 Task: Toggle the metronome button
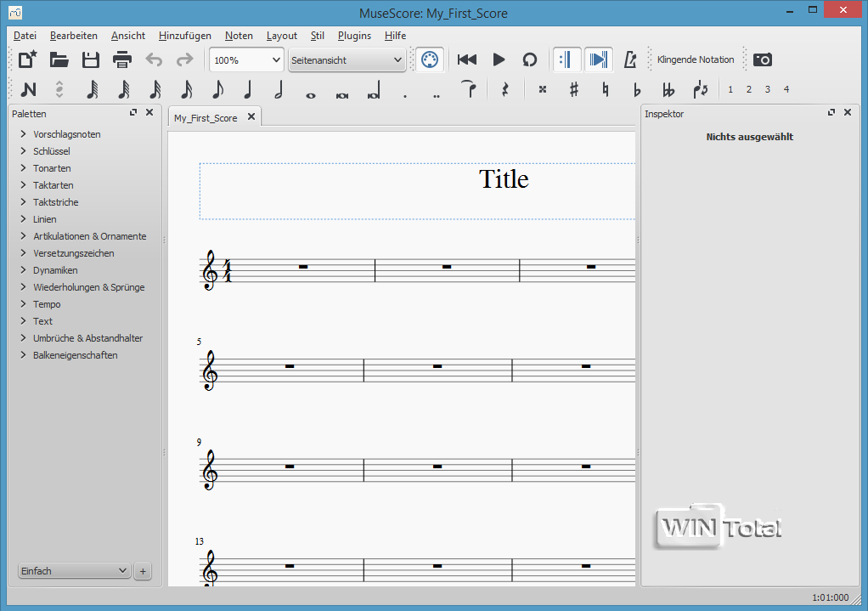(x=629, y=59)
